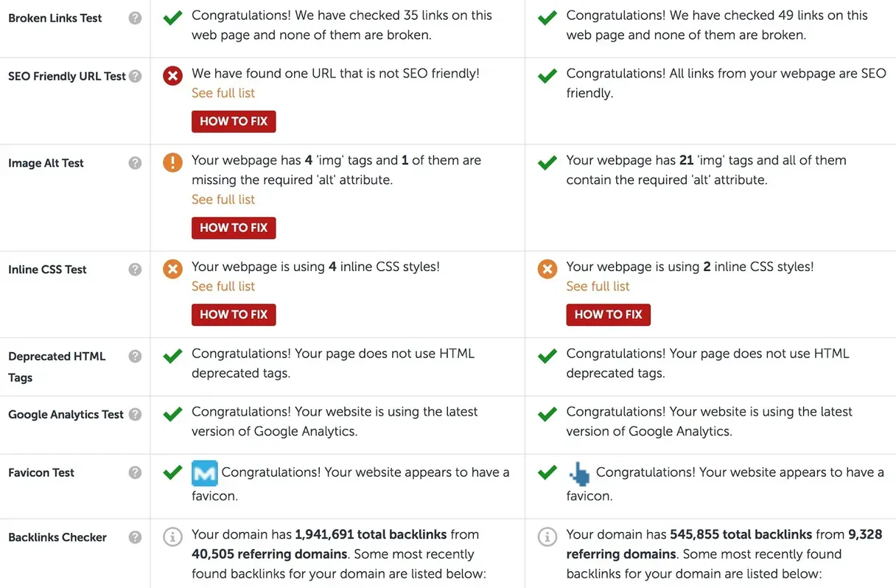The height and width of the screenshot is (588, 896).
Task: Click help icon next to SEO Friendly URL Test
Action: (x=135, y=76)
